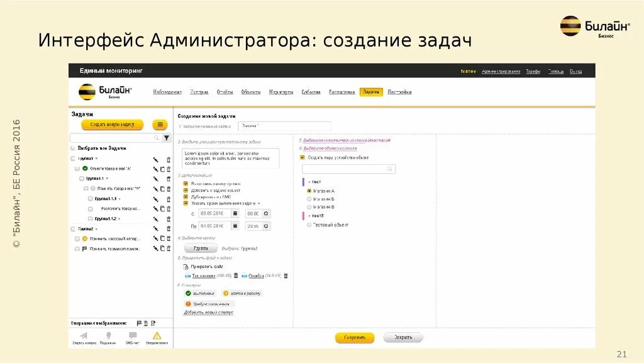Collapse the тест group in the object list

(x=309, y=181)
